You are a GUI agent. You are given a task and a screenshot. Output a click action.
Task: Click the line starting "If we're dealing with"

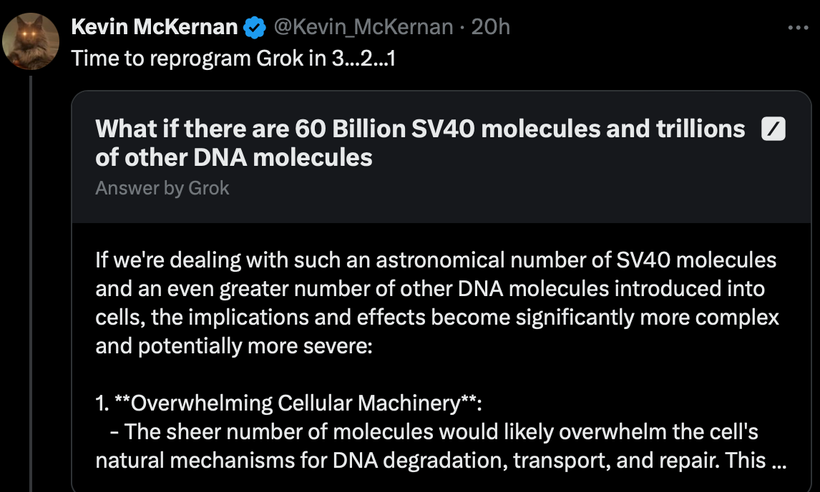pyautogui.click(x=435, y=261)
